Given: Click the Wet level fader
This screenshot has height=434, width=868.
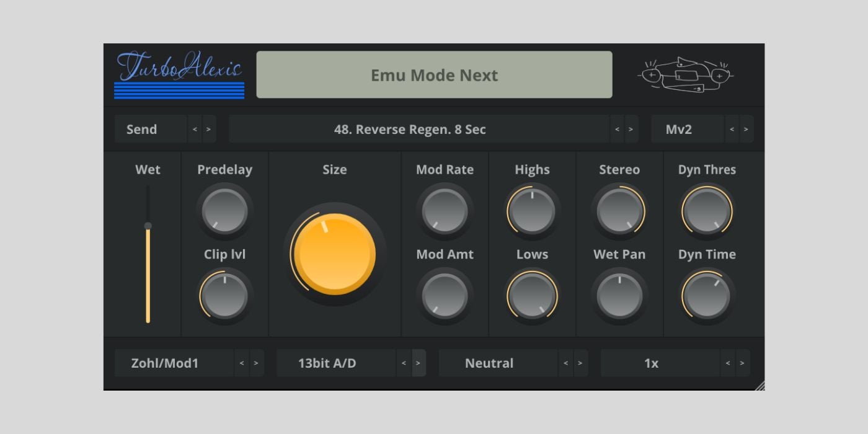Looking at the screenshot, I should click(x=148, y=273).
